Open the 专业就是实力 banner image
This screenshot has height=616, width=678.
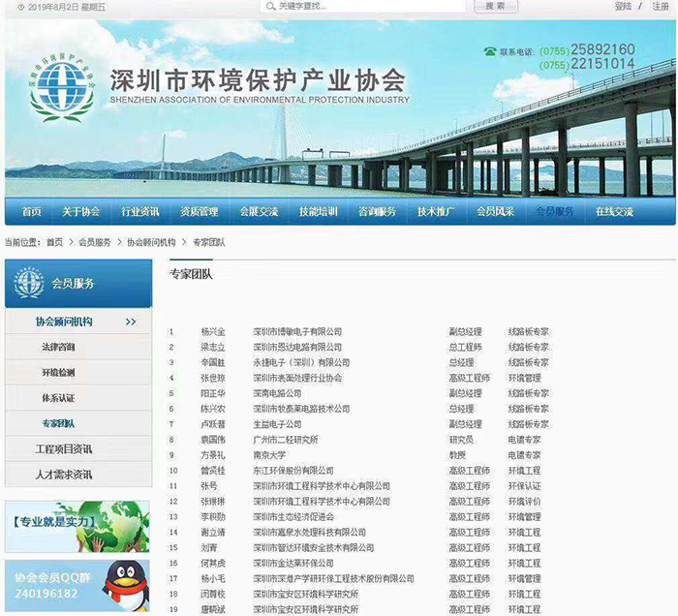(77, 527)
